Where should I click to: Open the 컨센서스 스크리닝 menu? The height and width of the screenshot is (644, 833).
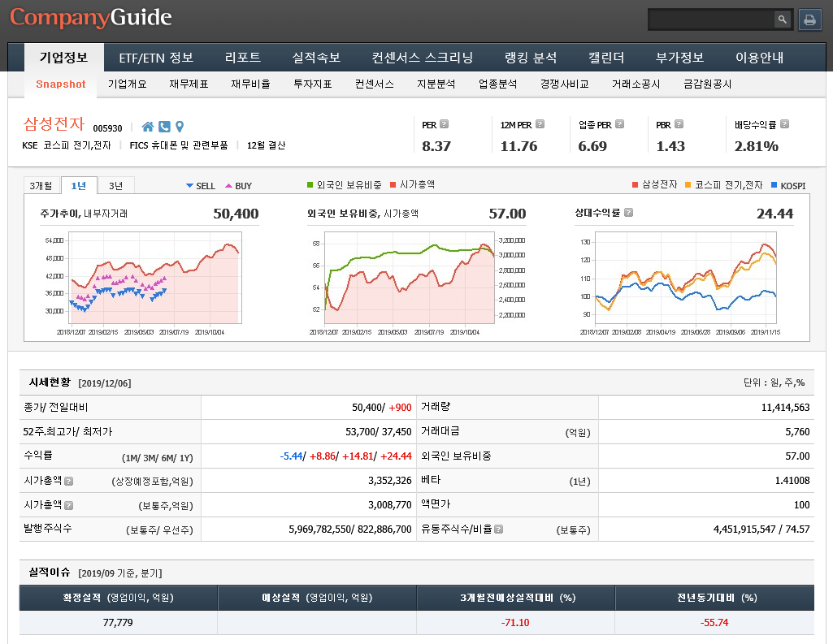[x=423, y=58]
